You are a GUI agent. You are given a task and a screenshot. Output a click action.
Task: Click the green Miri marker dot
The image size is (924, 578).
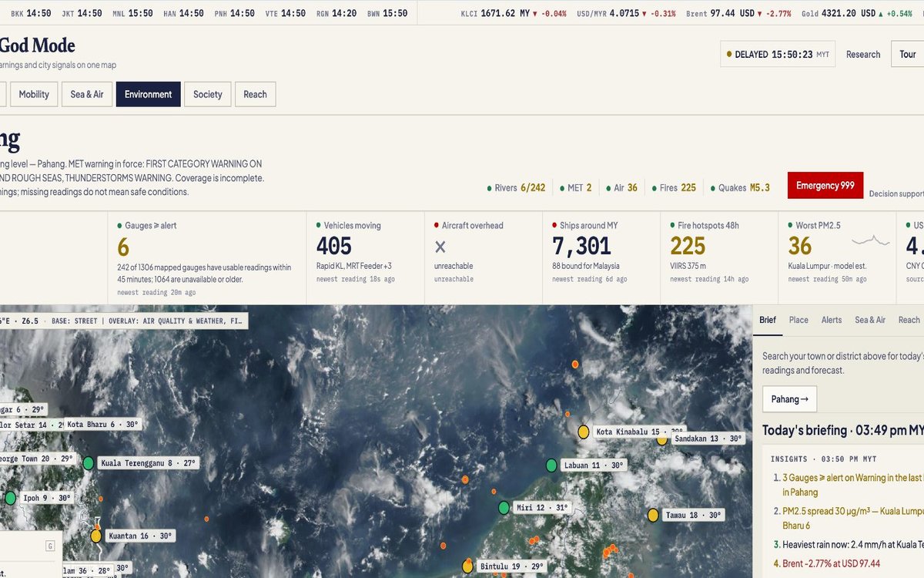tap(504, 508)
